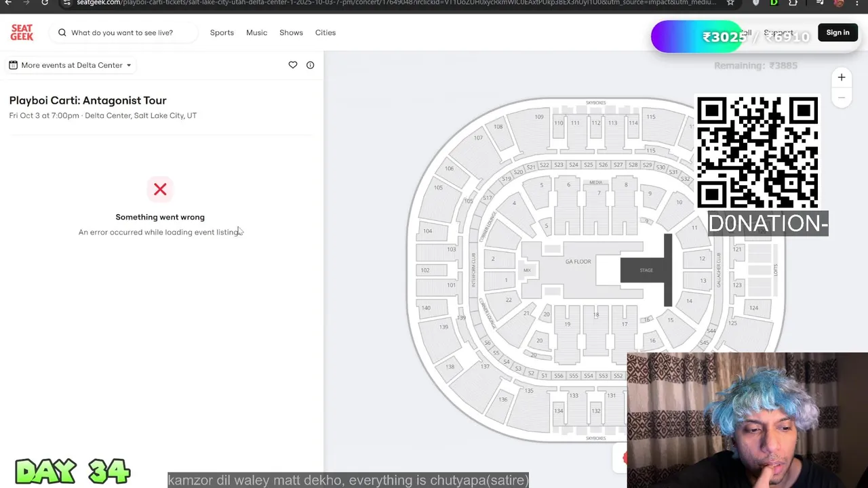This screenshot has width=868, height=488.
Task: Click the browser address bar URL
Action: (397, 3)
